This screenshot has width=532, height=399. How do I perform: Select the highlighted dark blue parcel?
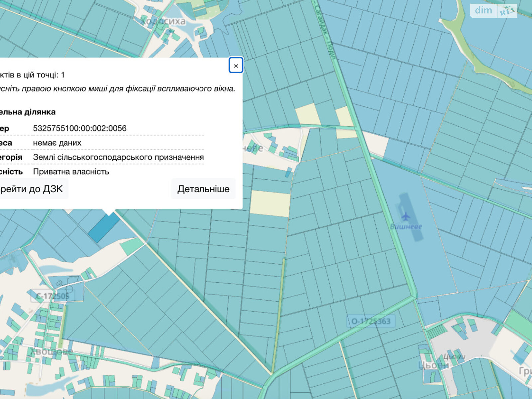104,228
